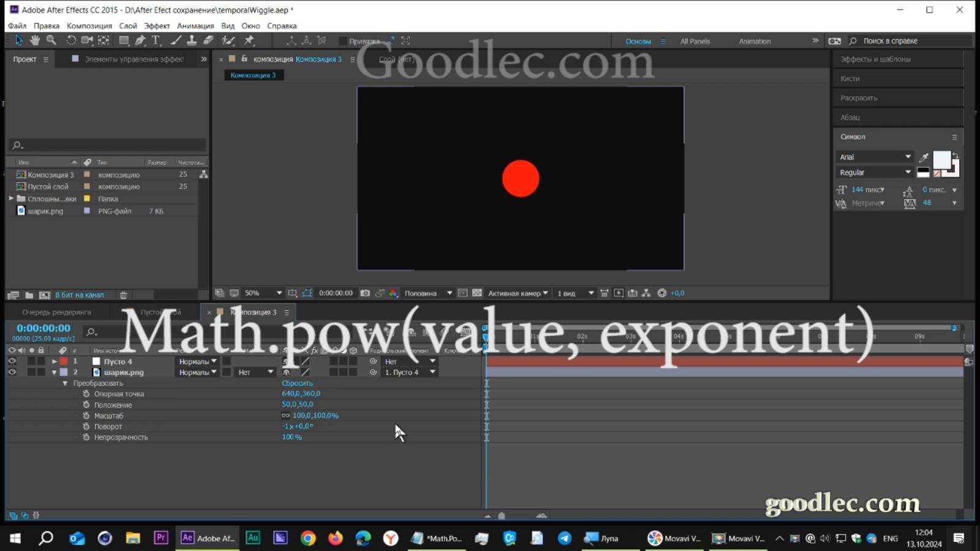
Task: Toggle the Опорная точка stopwatch
Action: point(86,394)
